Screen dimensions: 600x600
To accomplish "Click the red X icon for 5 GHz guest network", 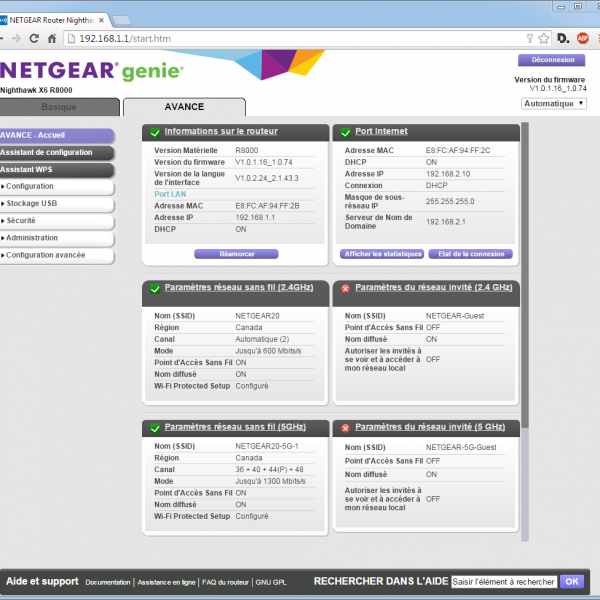I will point(344,427).
